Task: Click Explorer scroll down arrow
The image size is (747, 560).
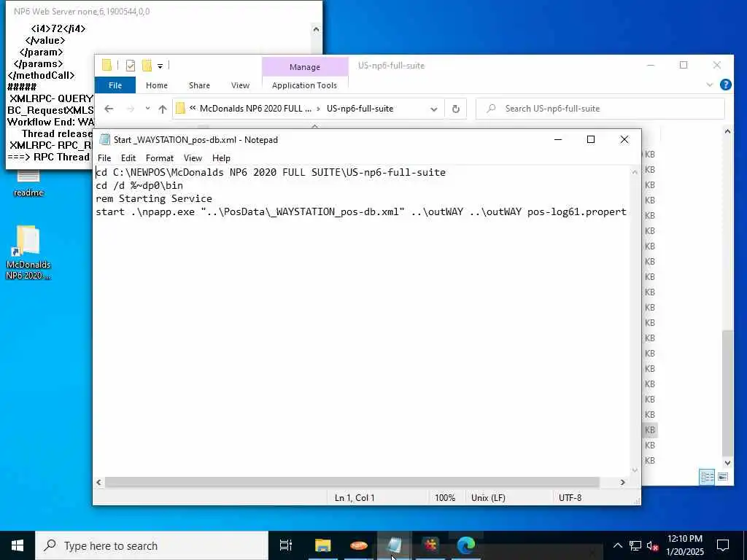Action: tap(727, 462)
